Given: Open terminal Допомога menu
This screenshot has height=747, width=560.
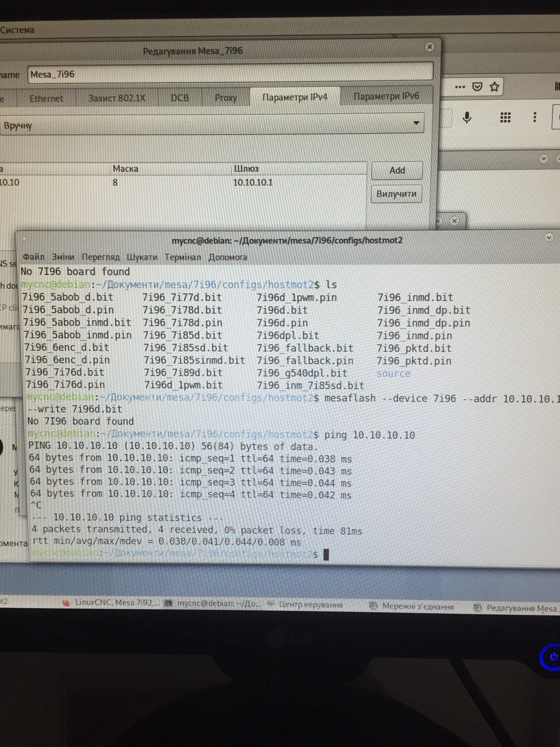Looking at the screenshot, I should coord(227,257).
